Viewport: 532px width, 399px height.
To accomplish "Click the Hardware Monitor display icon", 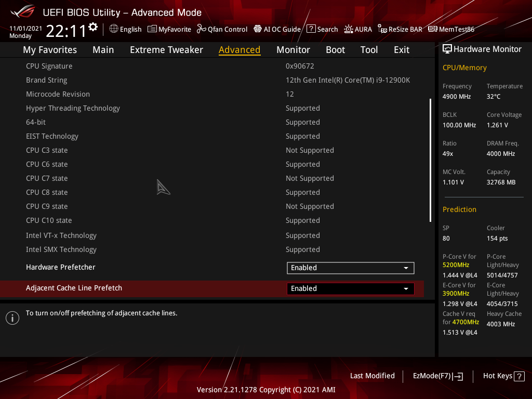I will [x=447, y=49].
